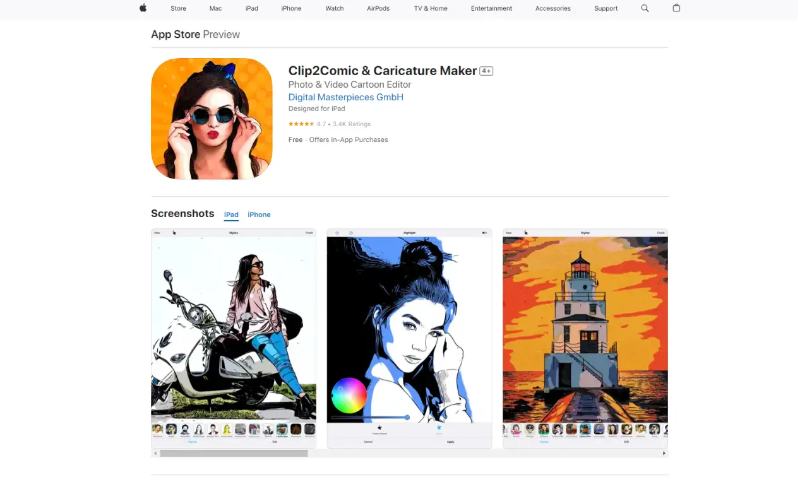Click the Clip2Comic app icon

[x=212, y=119]
